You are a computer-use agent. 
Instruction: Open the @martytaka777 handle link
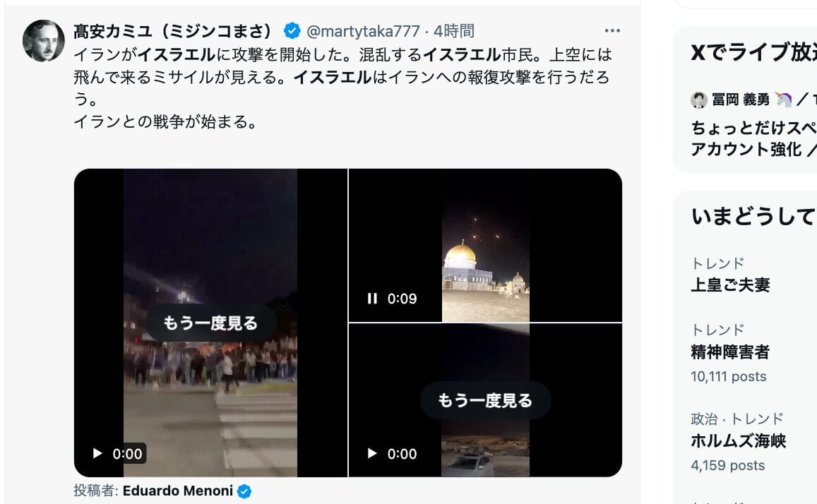pyautogui.click(x=363, y=31)
